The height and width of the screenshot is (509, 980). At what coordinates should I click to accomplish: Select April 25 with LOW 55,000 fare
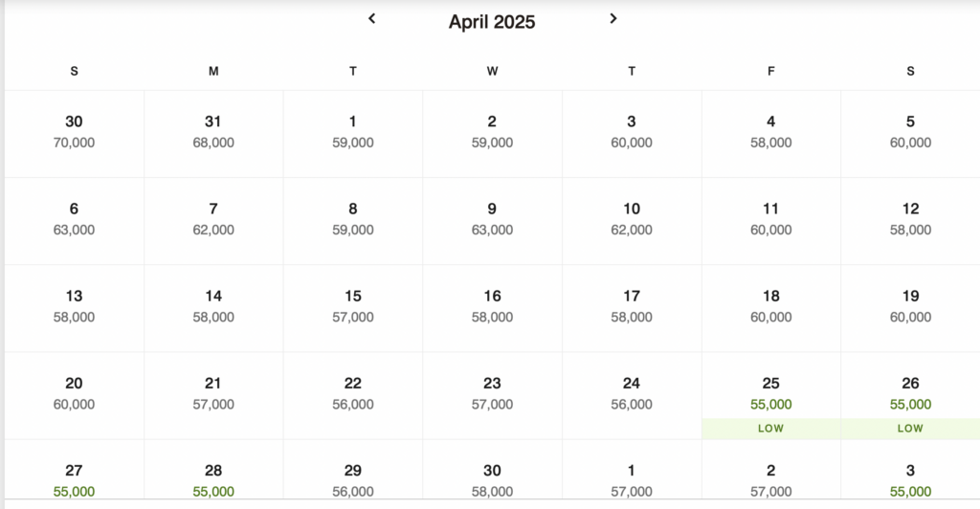[x=770, y=394]
